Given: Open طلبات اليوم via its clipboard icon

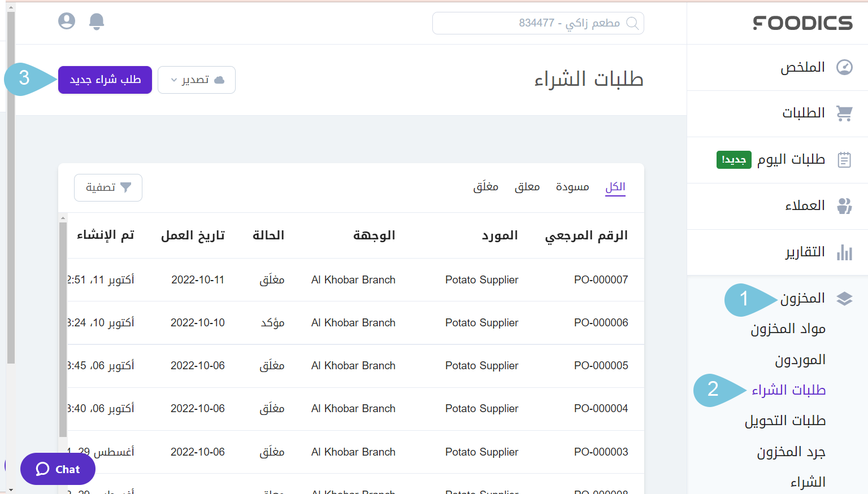Looking at the screenshot, I should (x=844, y=159).
